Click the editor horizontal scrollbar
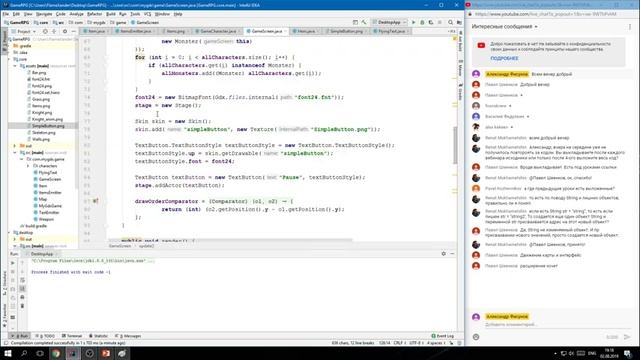This screenshot has height=360, width=640. pos(231,240)
